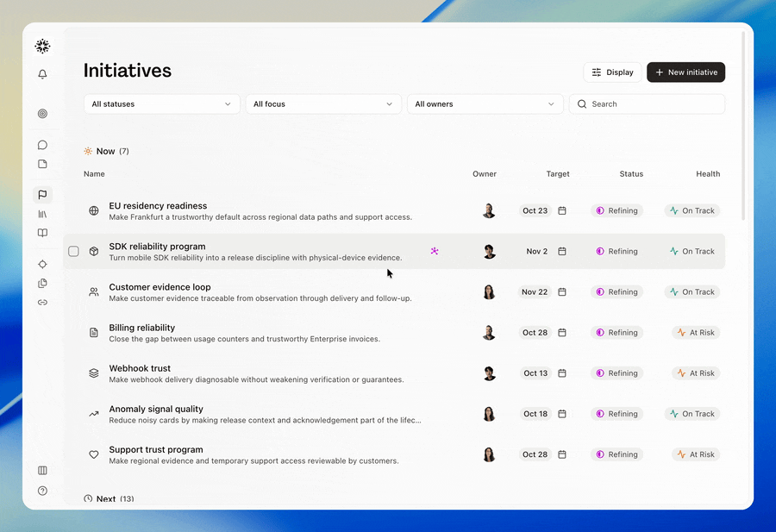Open the crosshair icon in sidebar
Image resolution: width=776 pixels, height=532 pixels.
click(42, 264)
